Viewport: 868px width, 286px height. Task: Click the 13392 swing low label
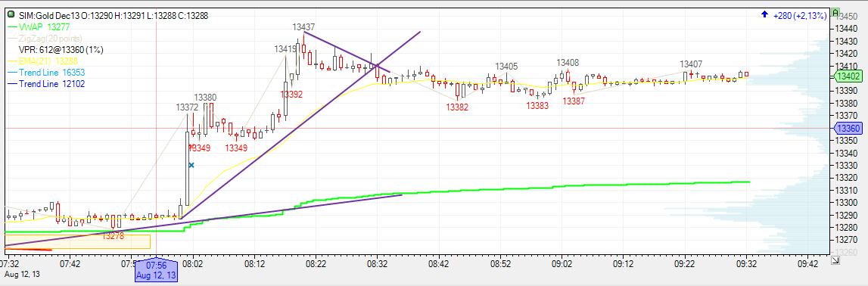(x=291, y=95)
